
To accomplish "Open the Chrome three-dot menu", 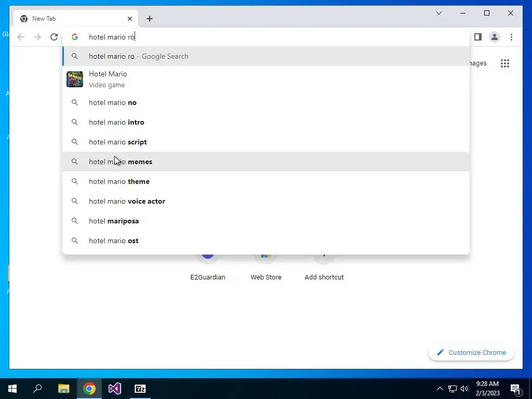I will pyautogui.click(x=511, y=37).
